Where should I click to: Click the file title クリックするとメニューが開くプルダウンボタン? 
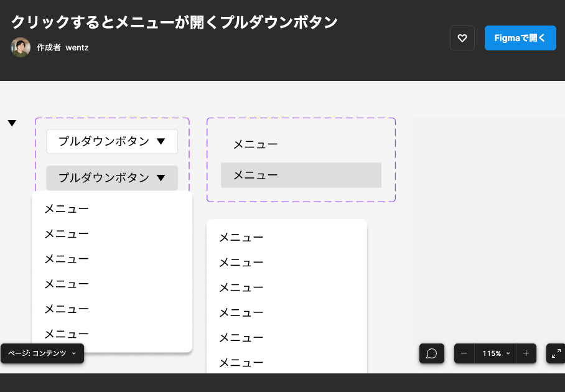point(174,21)
